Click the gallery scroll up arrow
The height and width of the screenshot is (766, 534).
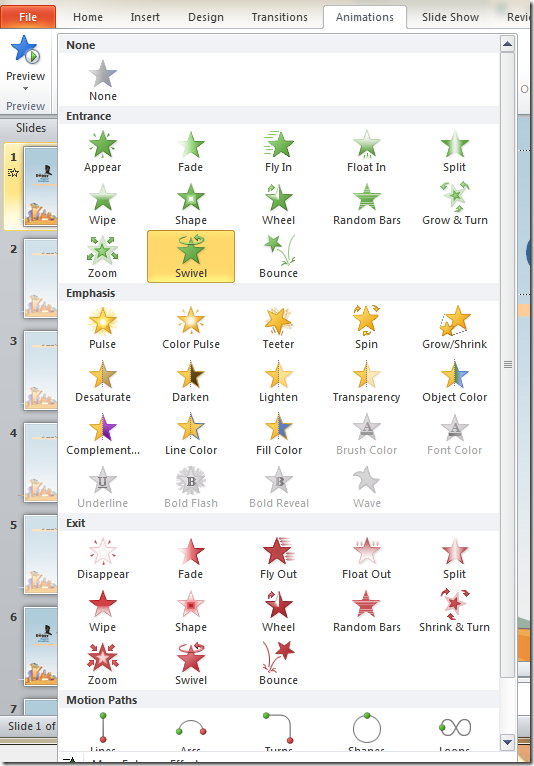click(x=508, y=44)
